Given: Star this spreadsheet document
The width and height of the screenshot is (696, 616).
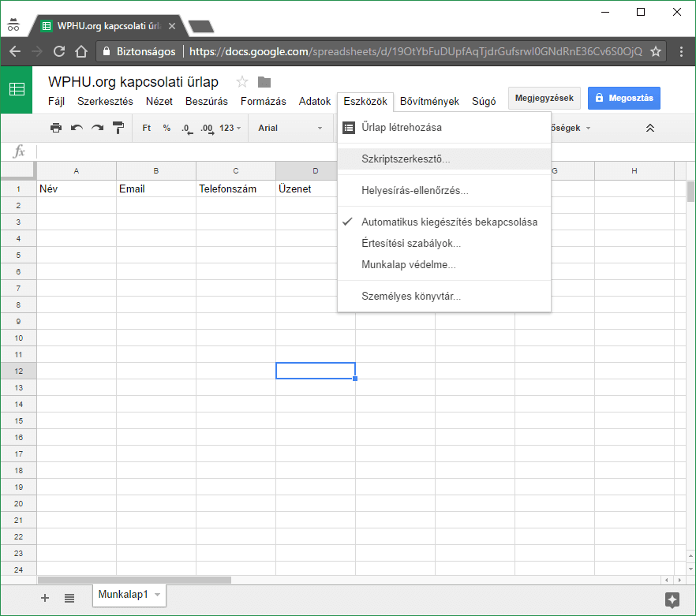Looking at the screenshot, I should point(242,82).
